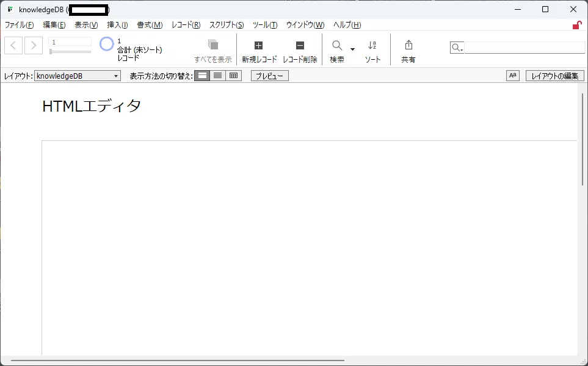Image resolution: width=588 pixels, height=366 pixels.
Task: Go to the next record arrow
Action: click(x=34, y=45)
